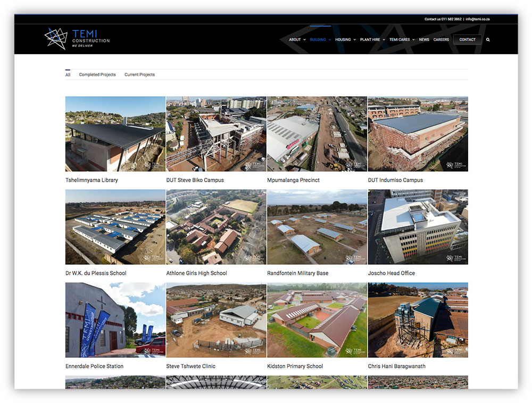Open the search magnifier icon
Screen dimensions: 532x403
coord(488,39)
